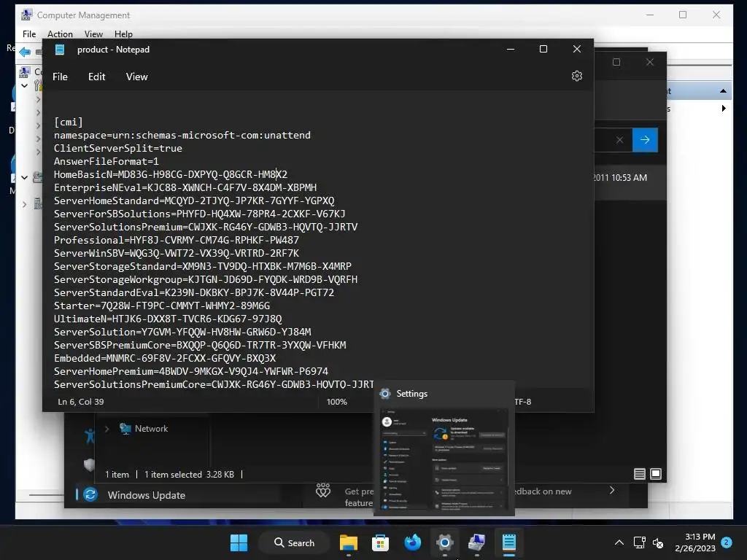Click the 1 item selected status text
This screenshot has height=560, width=747.
click(x=189, y=474)
